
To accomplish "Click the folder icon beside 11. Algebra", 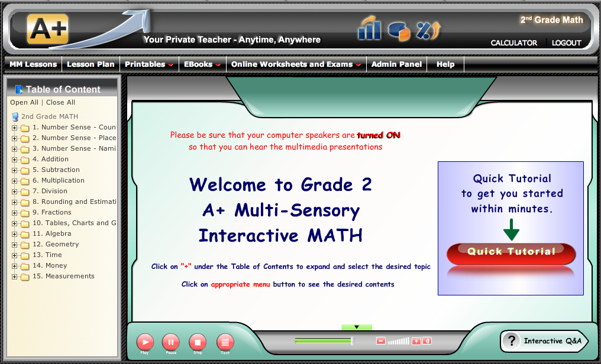I will (25, 234).
